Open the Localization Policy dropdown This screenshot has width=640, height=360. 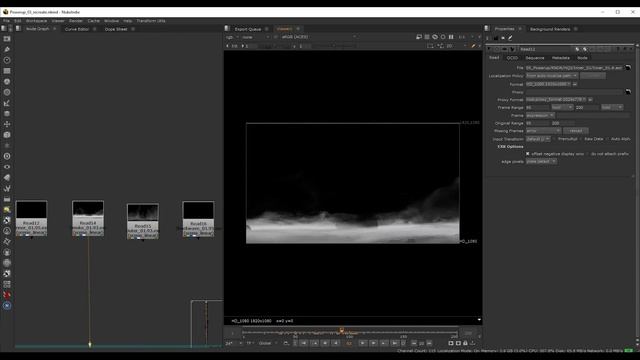551,76
